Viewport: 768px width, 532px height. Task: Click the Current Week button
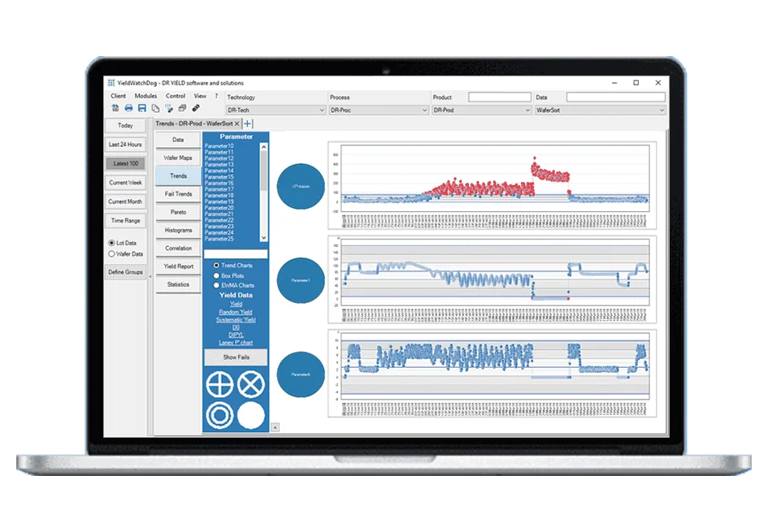pyautogui.click(x=125, y=183)
